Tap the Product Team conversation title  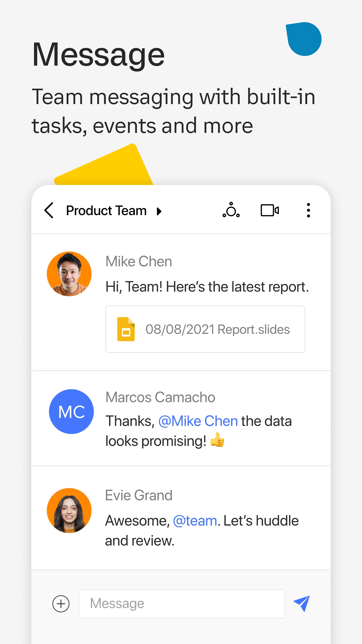click(106, 211)
